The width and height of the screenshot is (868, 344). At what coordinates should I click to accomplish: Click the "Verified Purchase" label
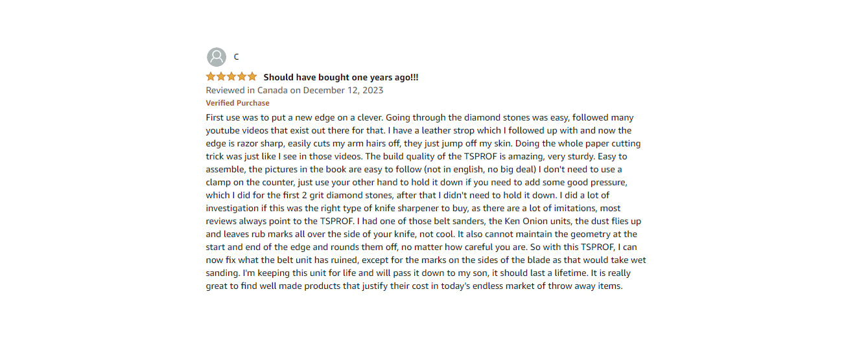point(237,103)
